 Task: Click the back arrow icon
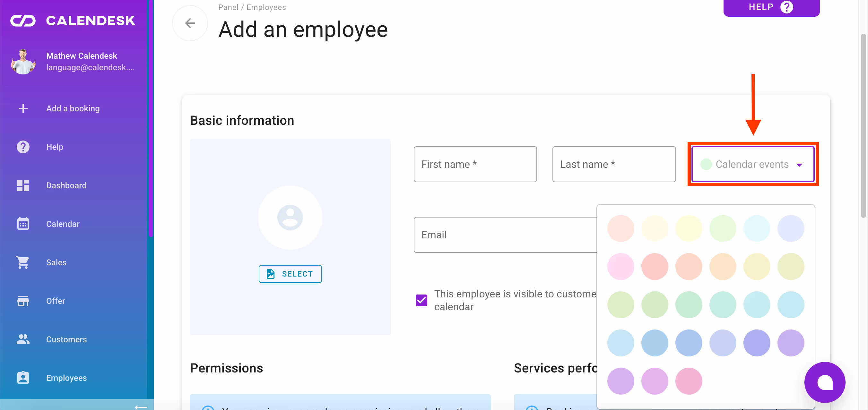pyautogui.click(x=190, y=23)
